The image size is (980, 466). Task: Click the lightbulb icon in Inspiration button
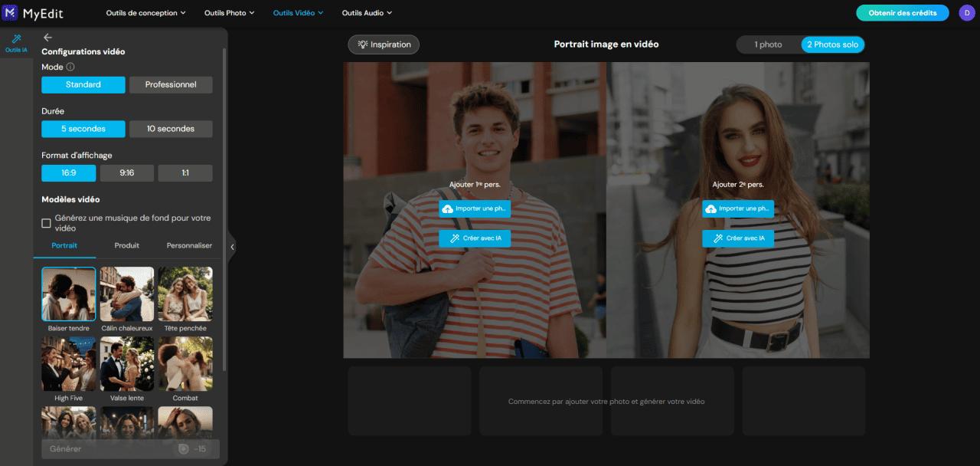[x=361, y=44]
